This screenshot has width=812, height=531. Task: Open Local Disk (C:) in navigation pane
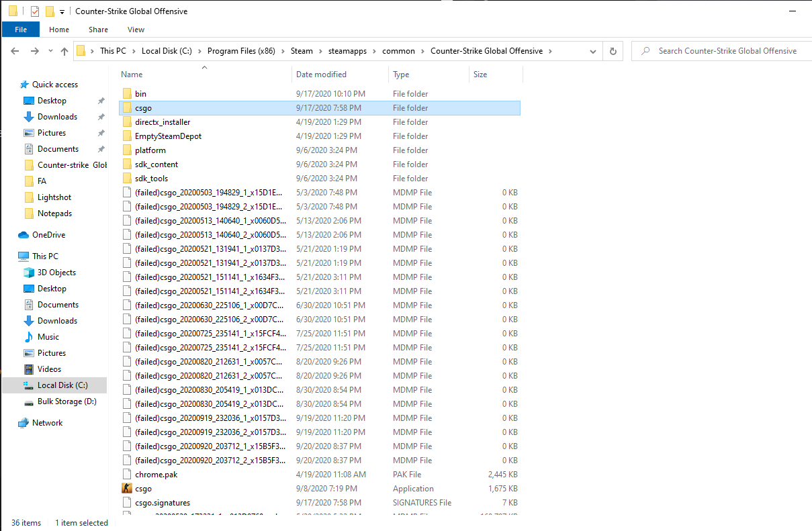(x=62, y=385)
